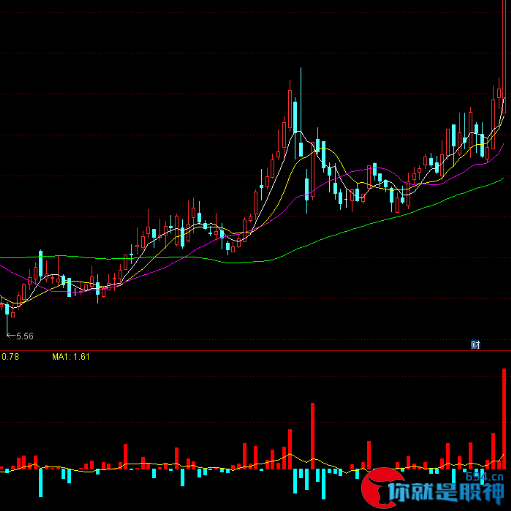Click the 5.56 lowest price label
This screenshot has height=511, width=511.
(x=25, y=336)
